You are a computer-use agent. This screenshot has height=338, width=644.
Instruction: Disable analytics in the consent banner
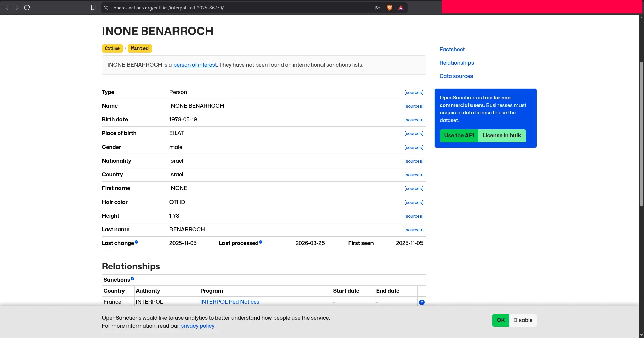tap(523, 320)
